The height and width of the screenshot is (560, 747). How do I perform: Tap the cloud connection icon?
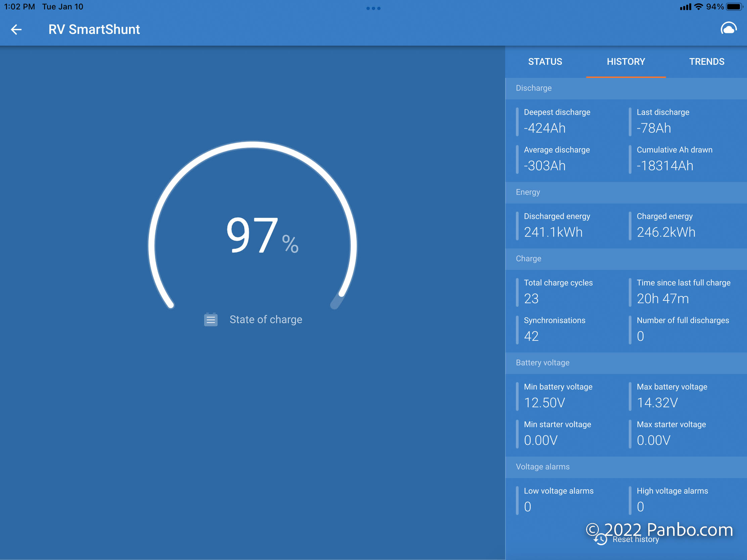[x=729, y=29]
